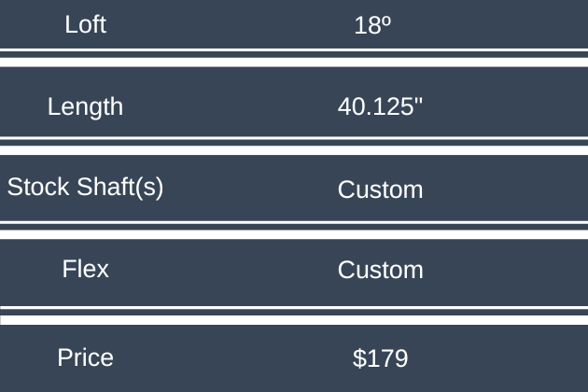Click the Price row label
The image size is (588, 392).
point(85,357)
